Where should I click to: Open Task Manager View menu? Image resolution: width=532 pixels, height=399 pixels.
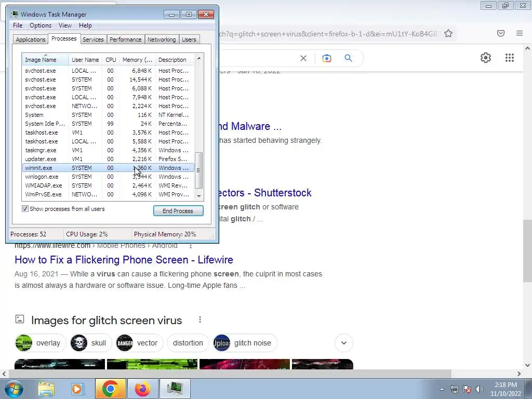click(65, 25)
